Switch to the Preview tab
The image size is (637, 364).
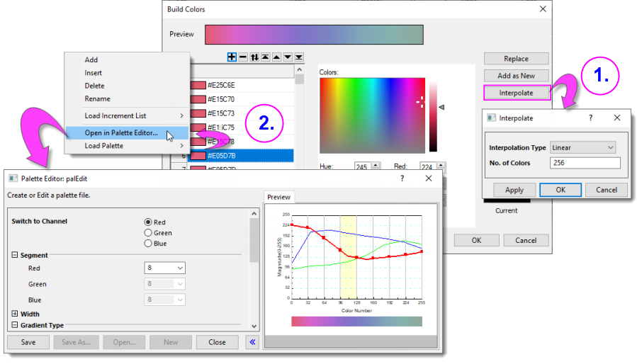point(278,197)
